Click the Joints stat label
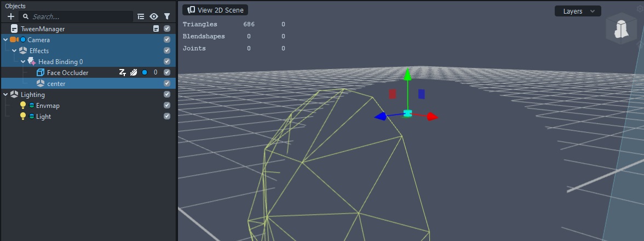The image size is (644, 241). [x=194, y=48]
